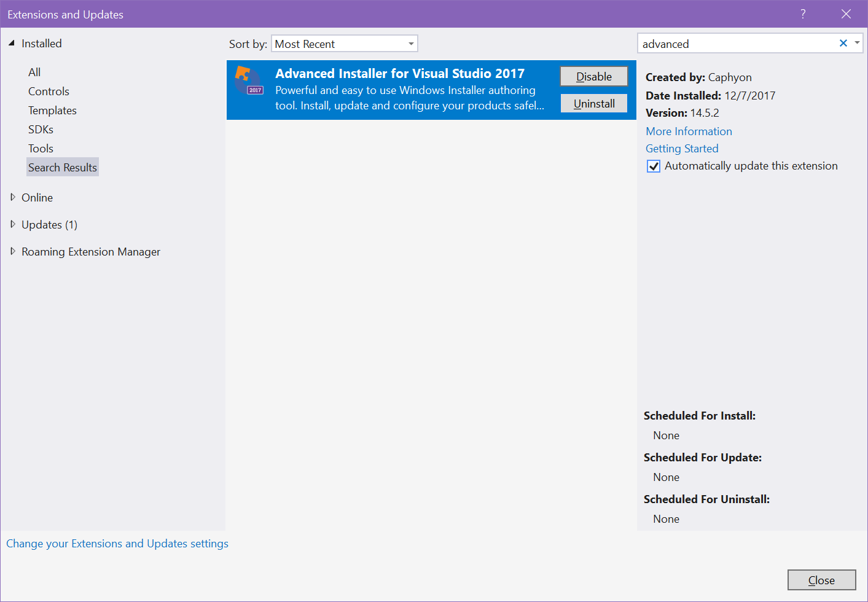Open Change your Extensions and Updates settings

[117, 544]
